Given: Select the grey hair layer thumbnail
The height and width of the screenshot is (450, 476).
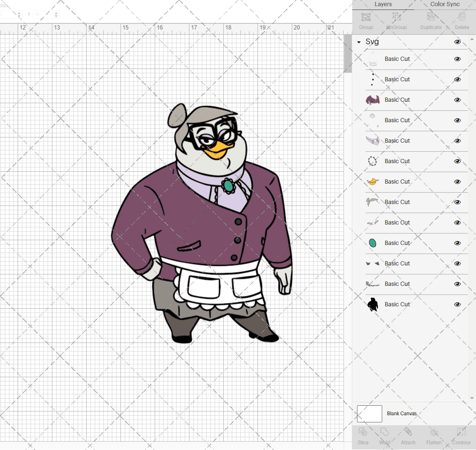Looking at the screenshot, I should [x=373, y=202].
